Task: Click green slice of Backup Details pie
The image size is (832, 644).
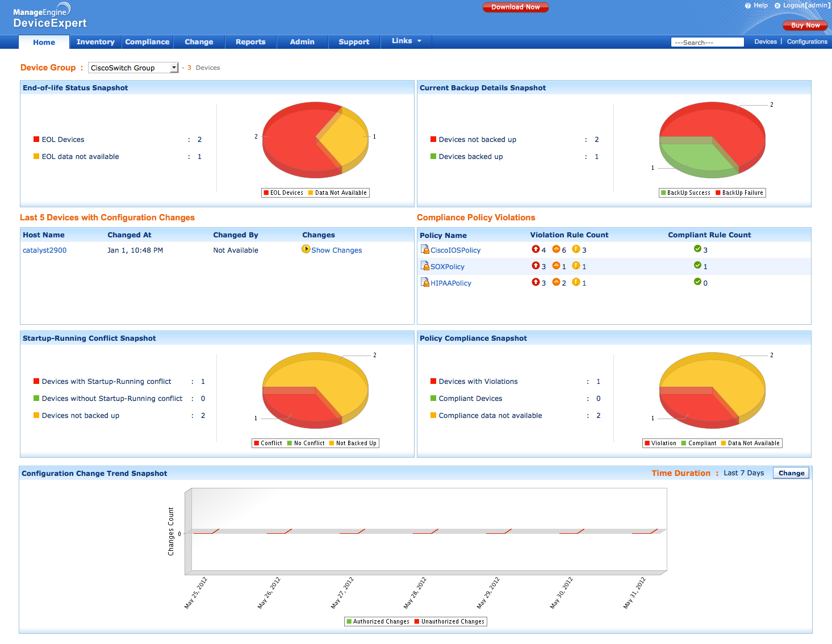Action: coord(696,156)
